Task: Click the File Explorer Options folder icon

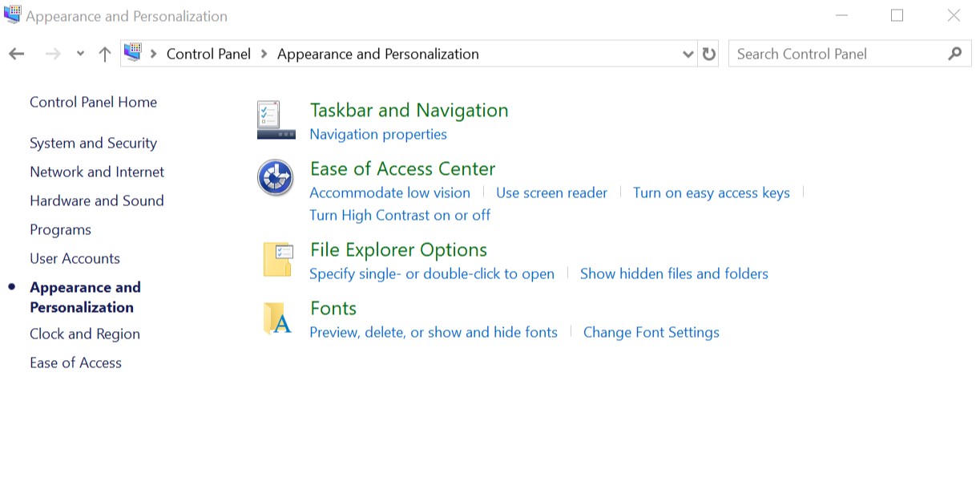Action: click(x=277, y=259)
